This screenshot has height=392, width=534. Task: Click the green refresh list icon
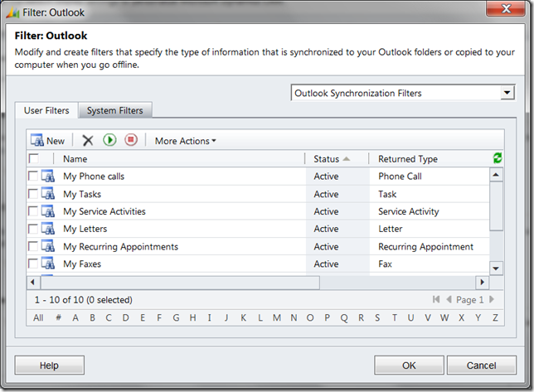498,158
